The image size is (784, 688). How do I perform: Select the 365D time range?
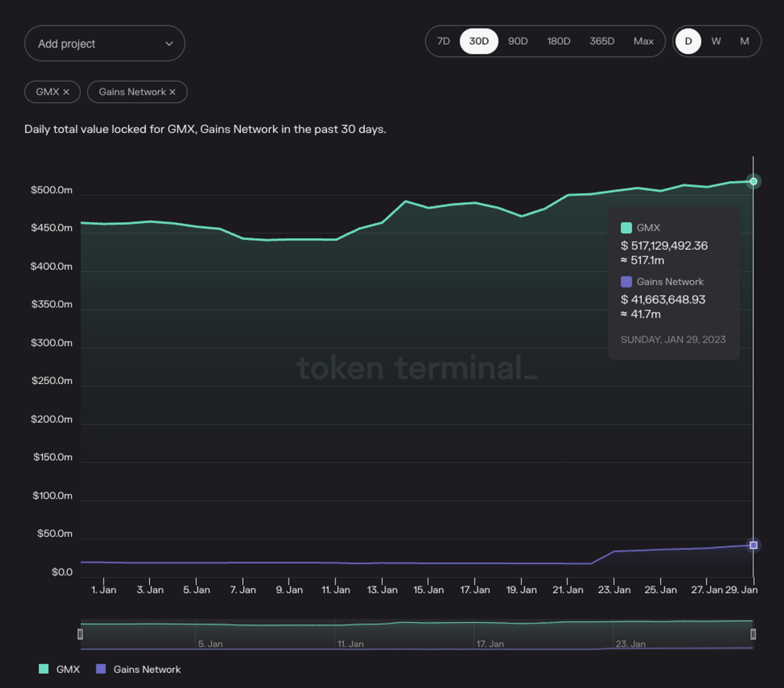point(602,41)
